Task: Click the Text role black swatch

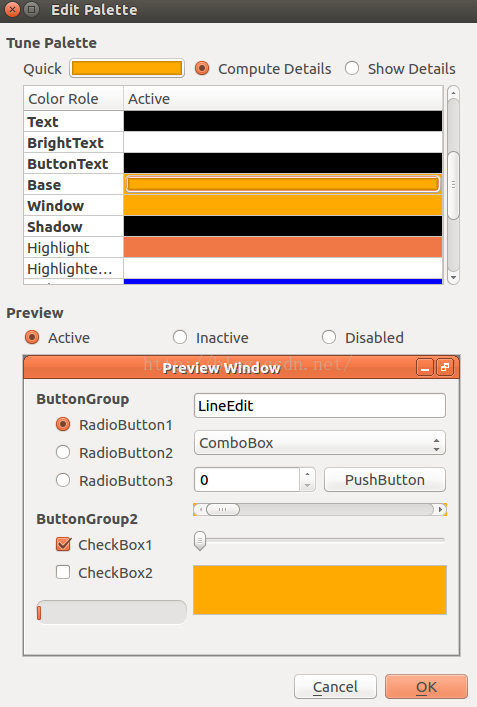Action: (283, 121)
